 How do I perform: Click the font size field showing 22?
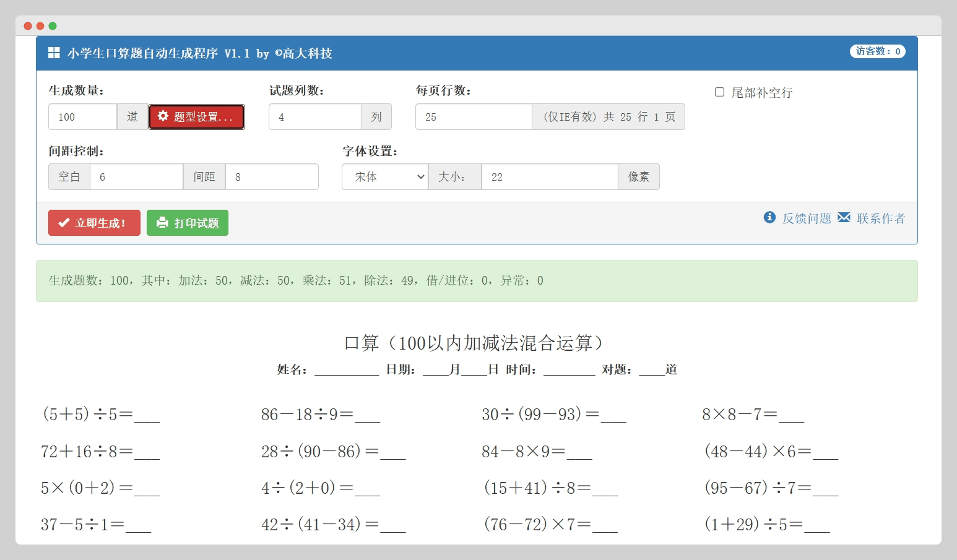[549, 177]
